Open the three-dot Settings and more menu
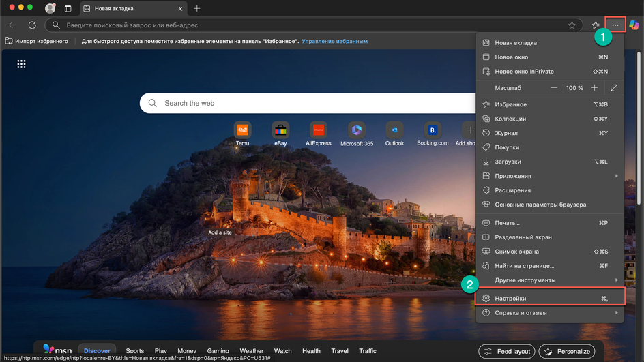This screenshot has height=362, width=644. 615,25
